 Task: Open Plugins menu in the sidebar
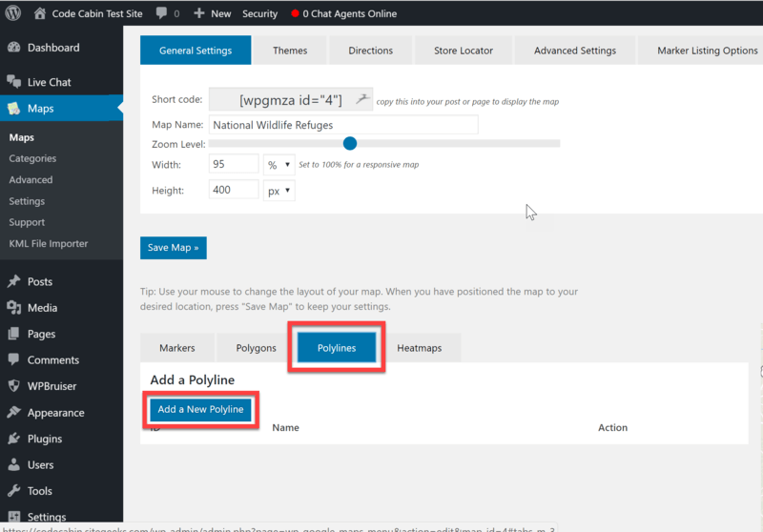[45, 439]
